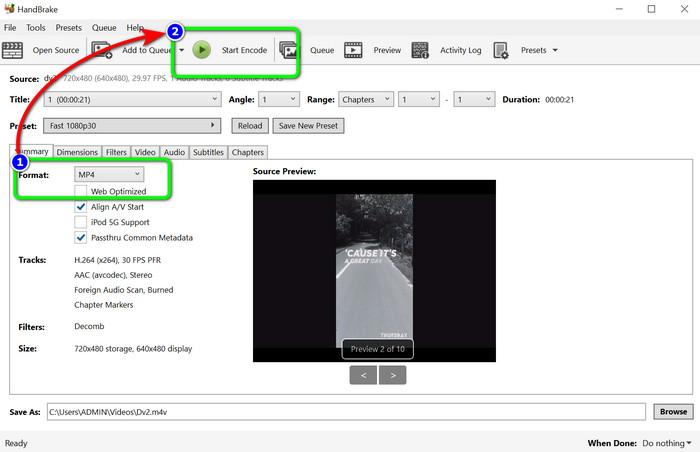Open the end chapter dropdown
Screen dimensions: 700x452
474,99
